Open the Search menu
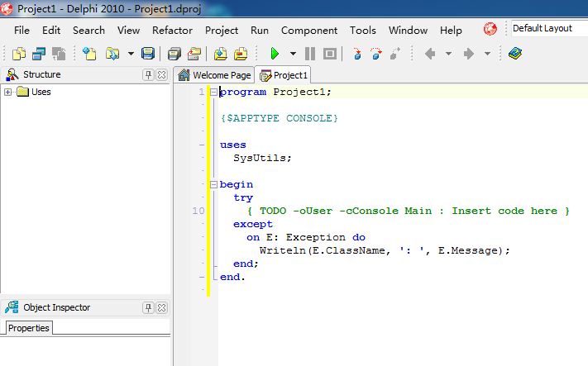The image size is (588, 366). pyautogui.click(x=88, y=31)
